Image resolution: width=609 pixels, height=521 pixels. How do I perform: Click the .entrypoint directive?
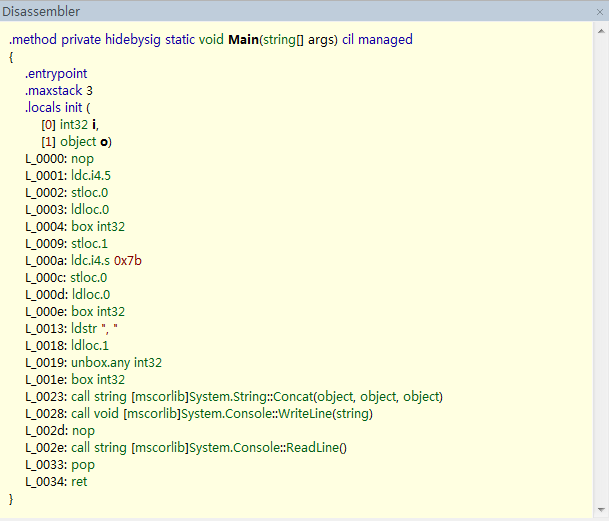[56, 74]
